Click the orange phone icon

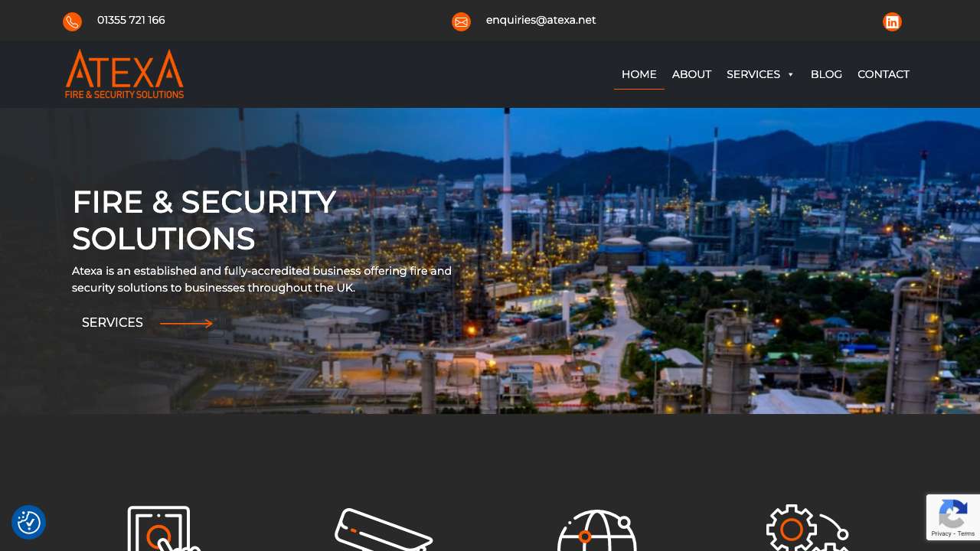tap(72, 22)
